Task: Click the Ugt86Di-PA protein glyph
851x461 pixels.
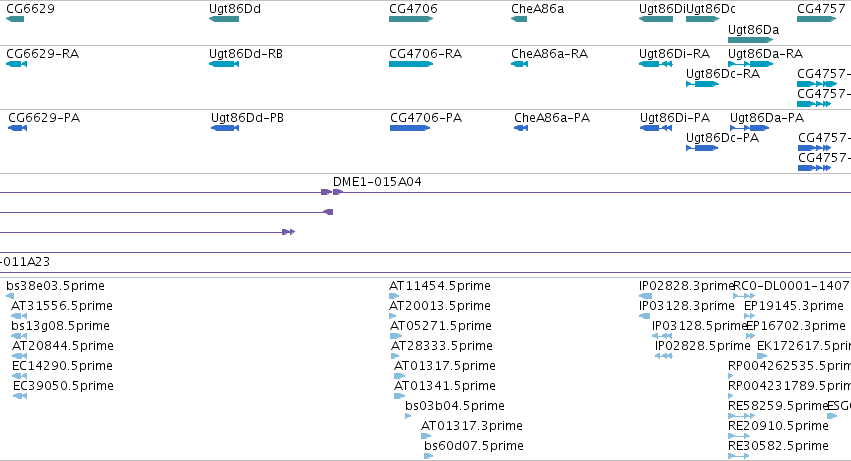Action: tap(656, 128)
